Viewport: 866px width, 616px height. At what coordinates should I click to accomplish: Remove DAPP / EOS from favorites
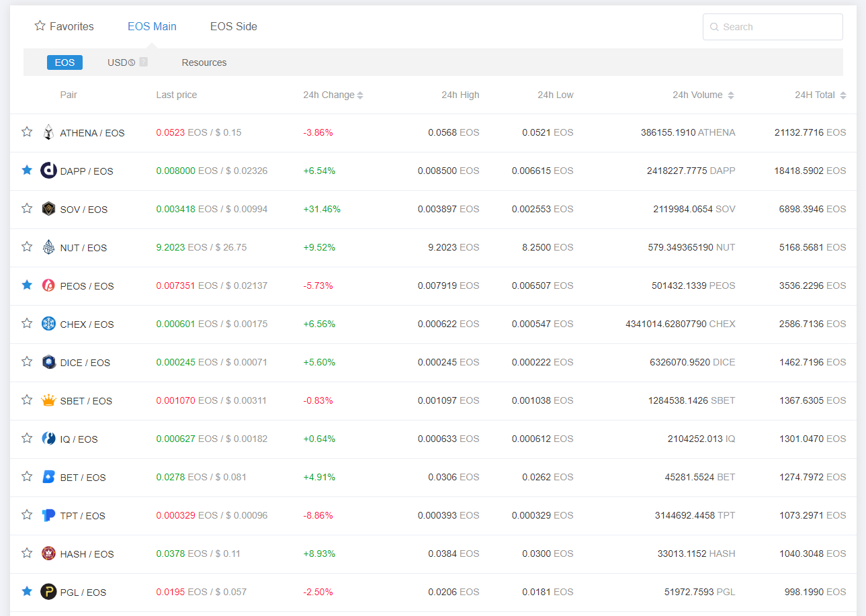pos(27,170)
